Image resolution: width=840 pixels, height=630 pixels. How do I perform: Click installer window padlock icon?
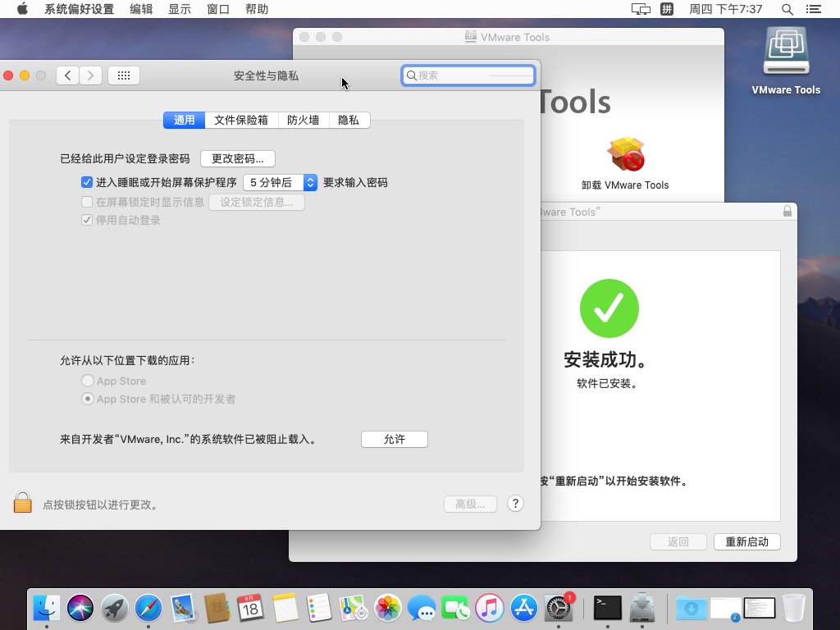point(787,211)
